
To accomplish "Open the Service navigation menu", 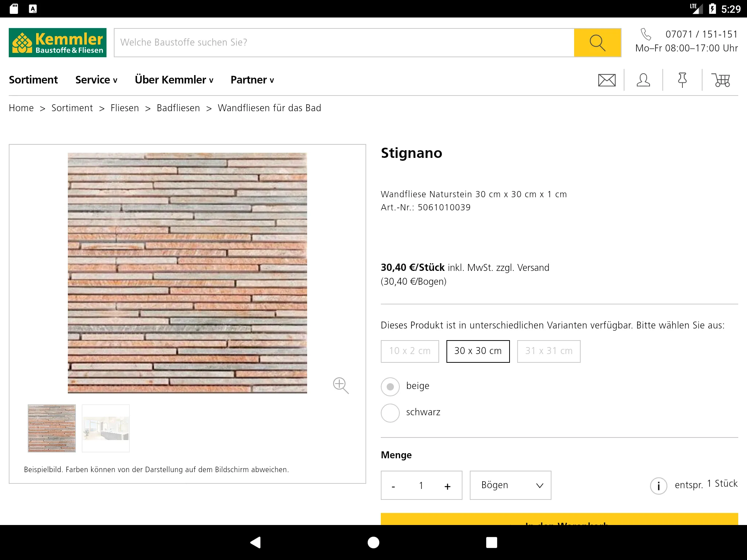I will pyautogui.click(x=96, y=79).
